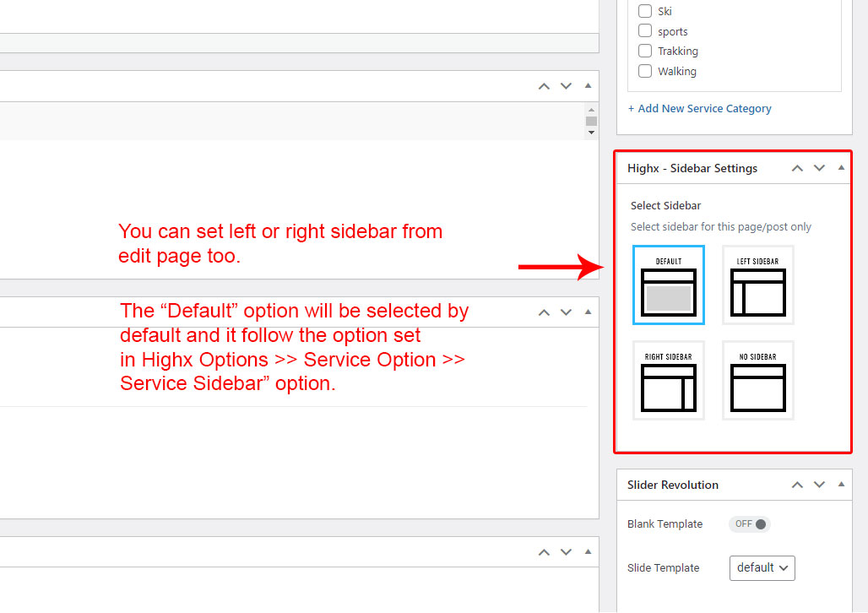Check the Ski category checkbox

645,11
